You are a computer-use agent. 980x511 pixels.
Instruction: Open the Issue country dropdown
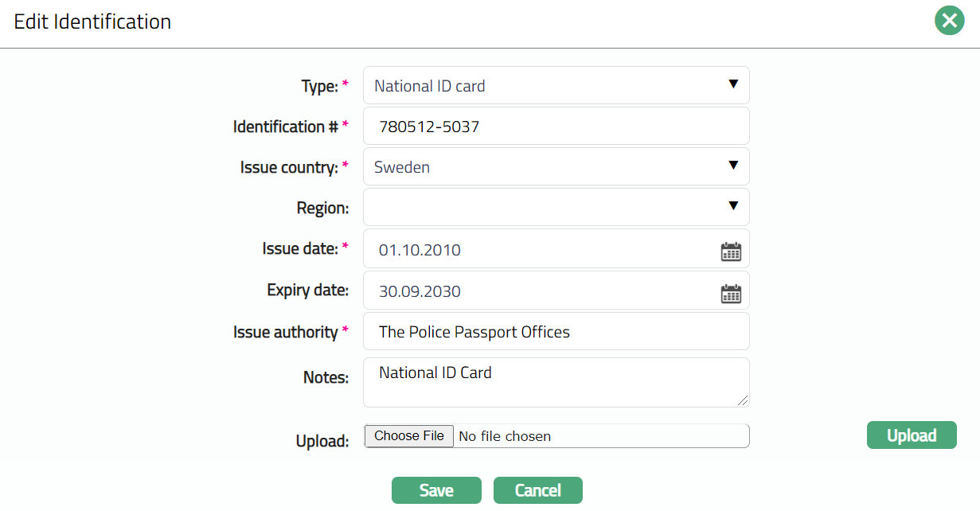556,166
